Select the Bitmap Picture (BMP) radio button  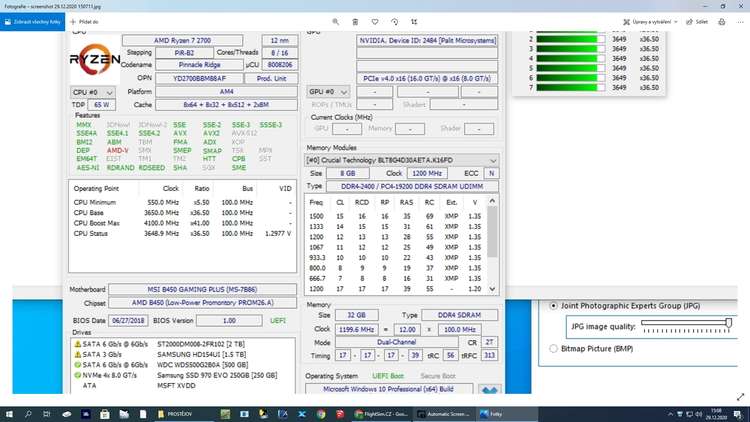554,348
